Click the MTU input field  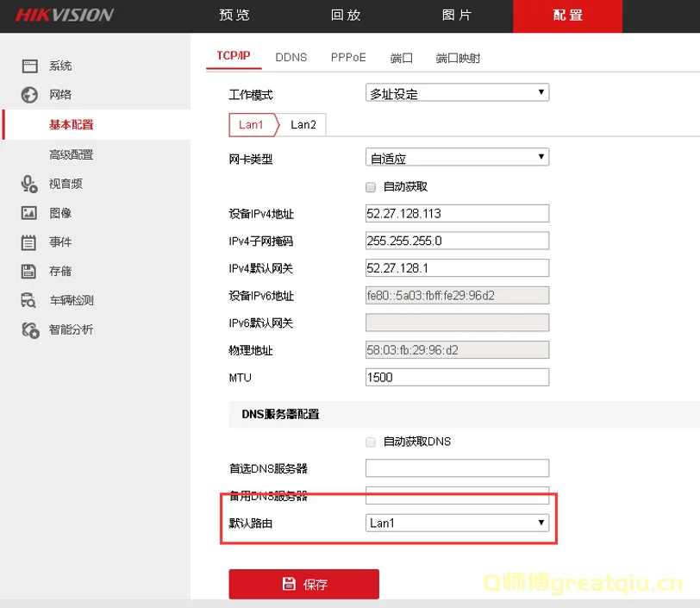pyautogui.click(x=457, y=377)
